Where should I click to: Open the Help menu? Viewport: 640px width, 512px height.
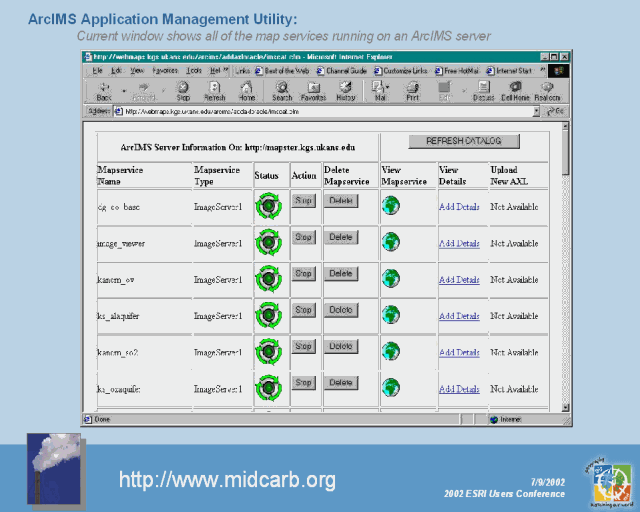coord(215,71)
